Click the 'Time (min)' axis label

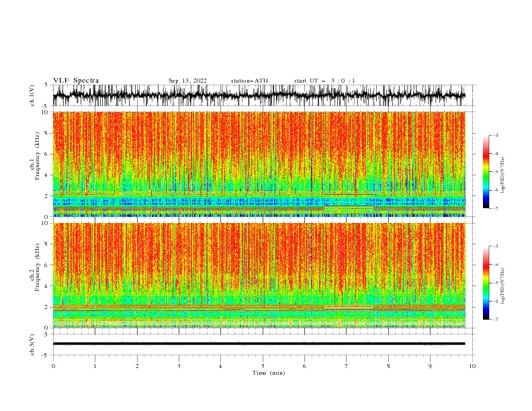(269, 373)
